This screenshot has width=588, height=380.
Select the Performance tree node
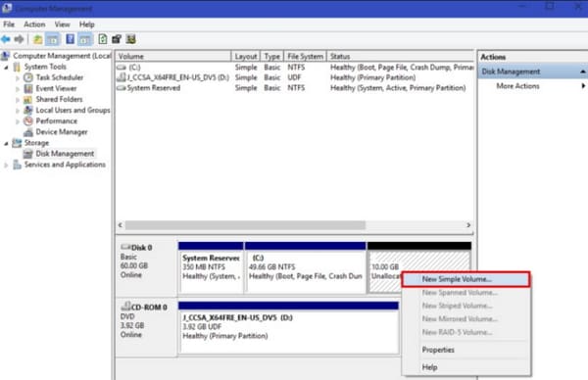(56, 121)
